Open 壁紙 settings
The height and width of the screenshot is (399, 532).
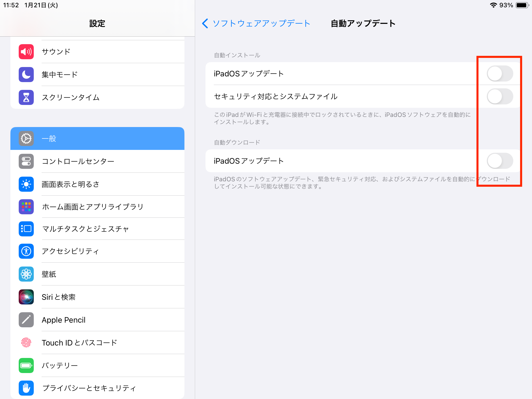pyautogui.click(x=97, y=274)
